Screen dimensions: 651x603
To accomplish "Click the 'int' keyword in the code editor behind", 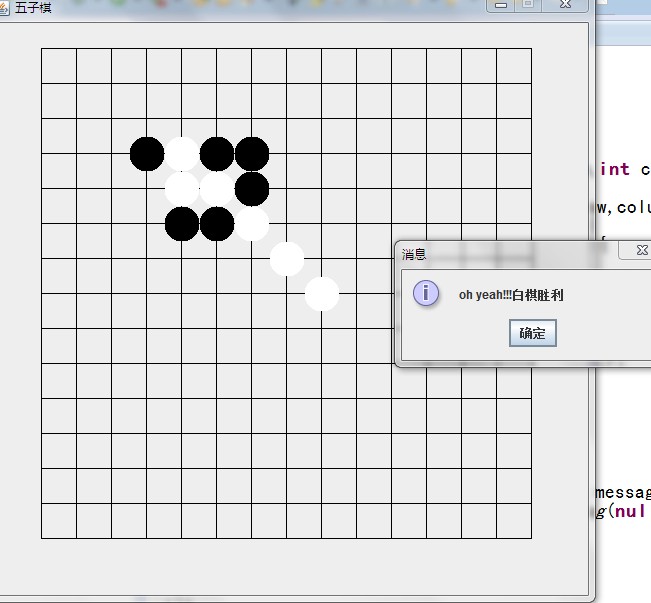I will pos(615,169).
